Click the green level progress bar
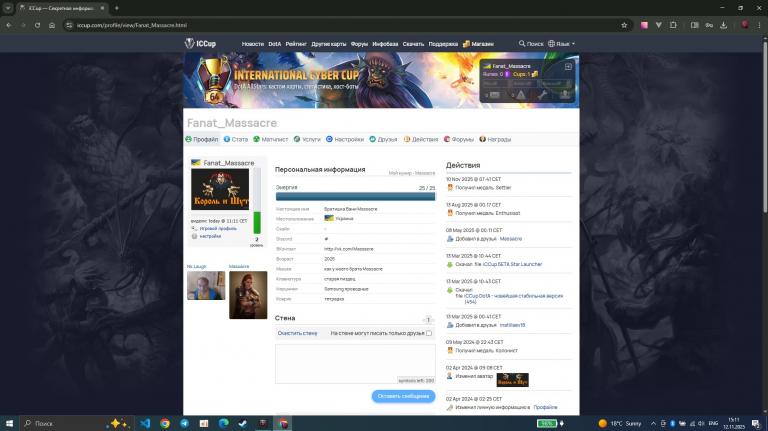The width and height of the screenshot is (768, 431). (257, 222)
